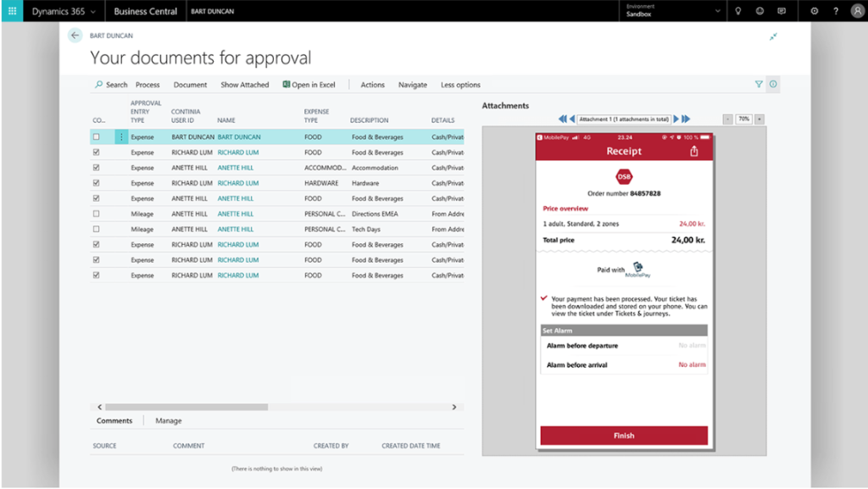Image resolution: width=868 pixels, height=489 pixels.
Task: Toggle checkbox on Tech Days mileage row
Action: tap(96, 230)
